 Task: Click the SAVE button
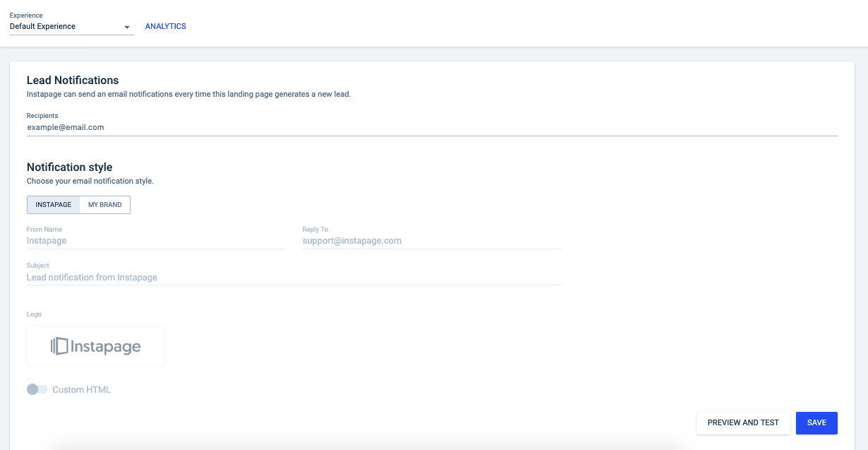(x=816, y=422)
